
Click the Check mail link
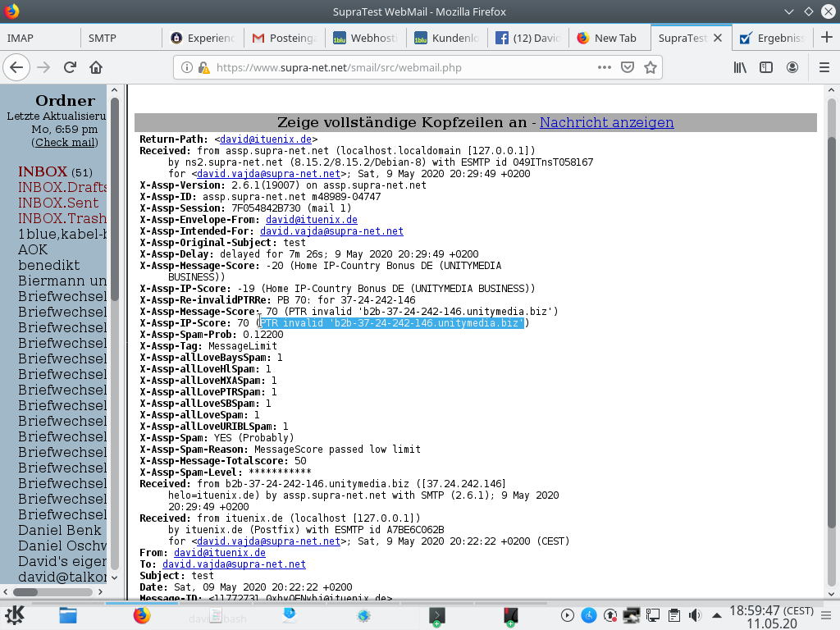[x=65, y=142]
